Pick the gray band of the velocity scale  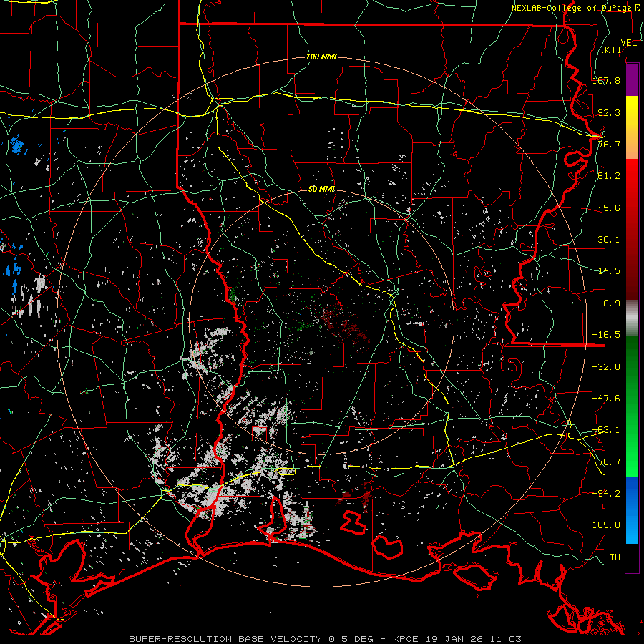point(632,318)
